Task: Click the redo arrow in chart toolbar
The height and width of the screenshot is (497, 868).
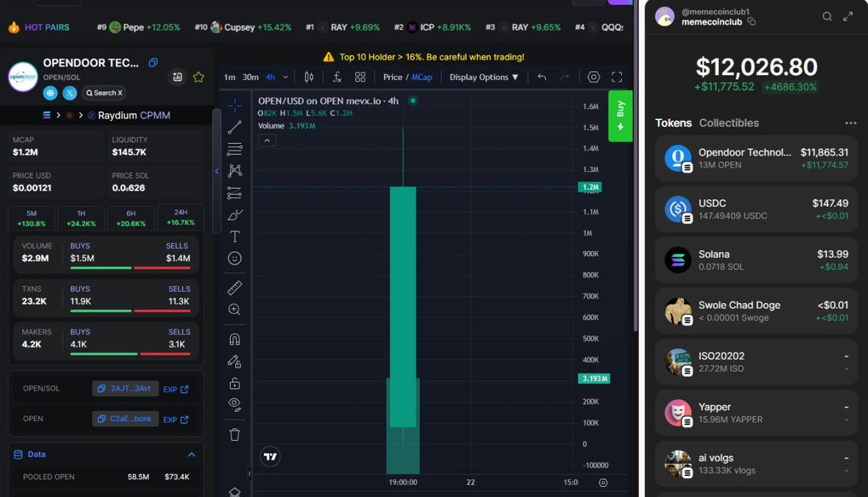Action: [565, 77]
